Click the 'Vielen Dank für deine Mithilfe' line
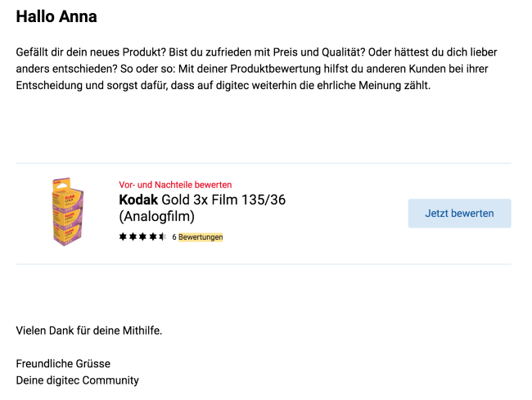Image resolution: width=532 pixels, height=400 pixels. 89,330
